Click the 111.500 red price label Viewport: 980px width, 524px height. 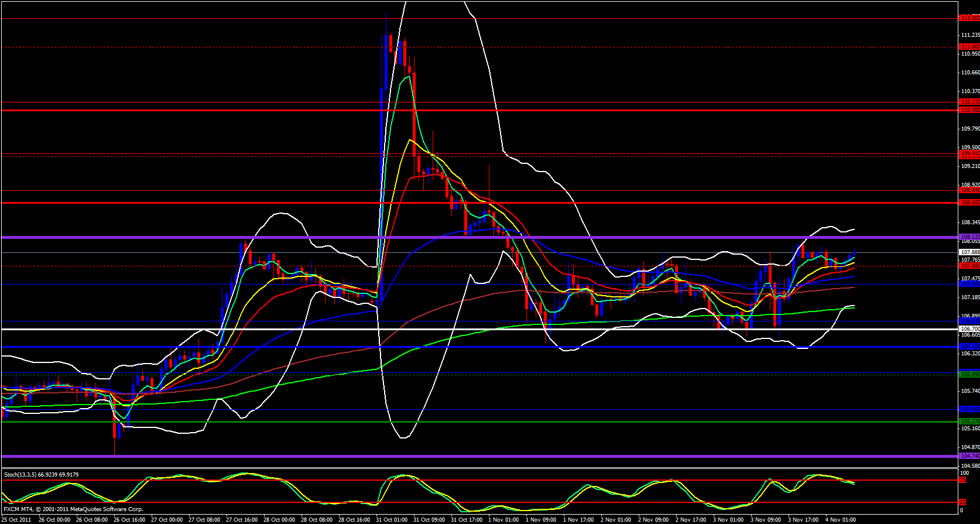(x=969, y=18)
